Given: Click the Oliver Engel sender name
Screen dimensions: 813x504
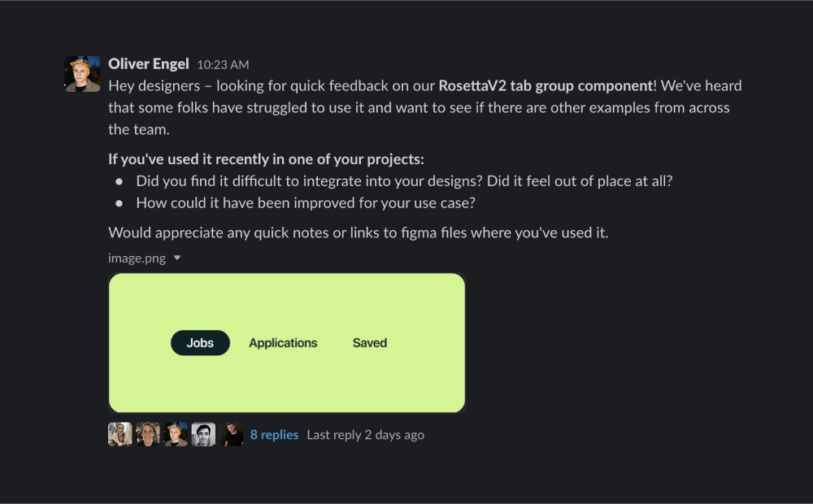Looking at the screenshot, I should pyautogui.click(x=148, y=63).
